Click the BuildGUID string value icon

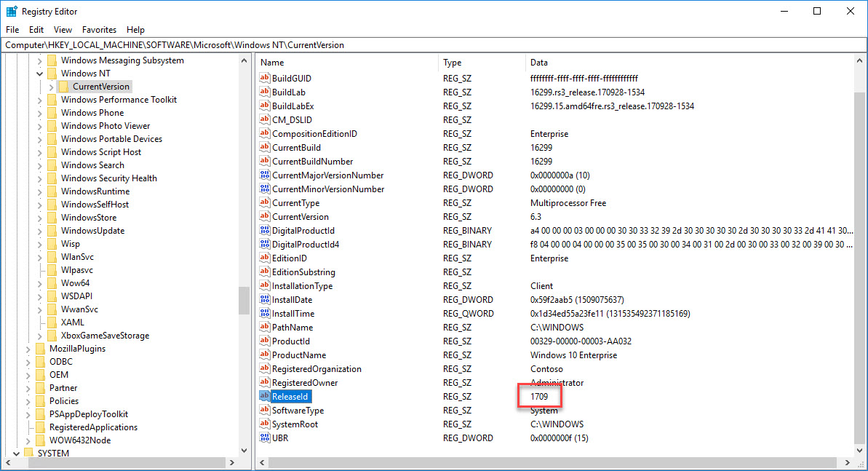tap(265, 79)
